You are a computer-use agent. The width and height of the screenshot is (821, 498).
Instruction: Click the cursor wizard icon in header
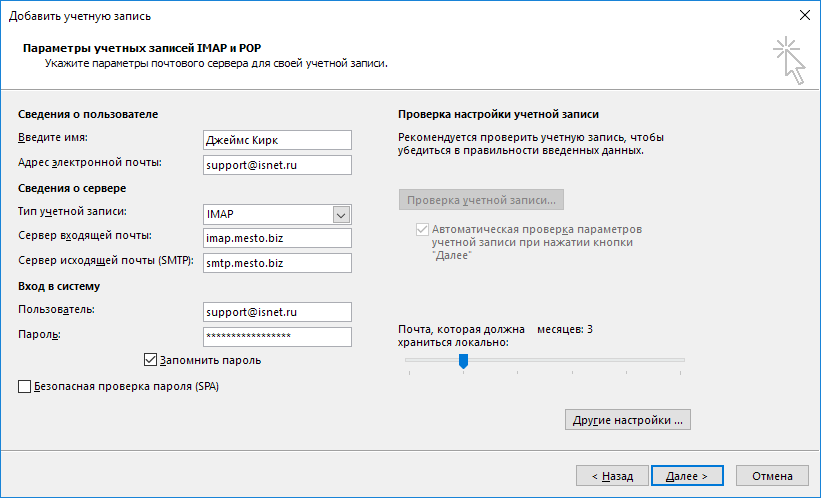coord(789,61)
